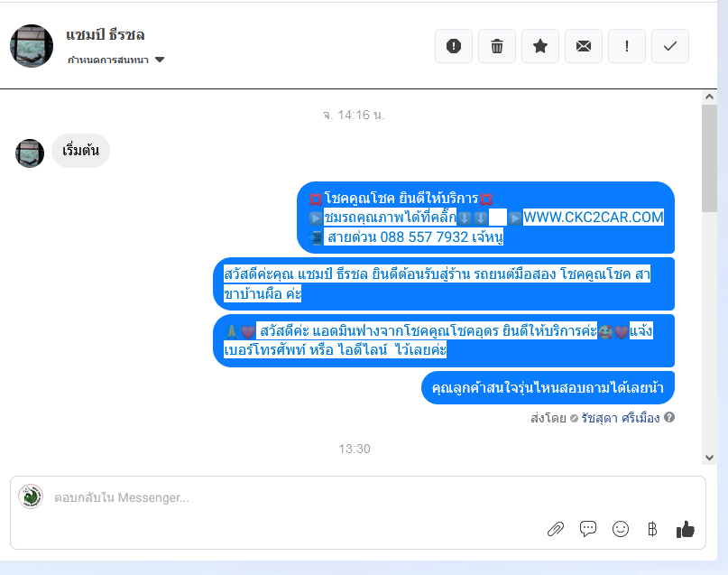The image size is (728, 575).
Task: Mark conversation as spam icon
Action: 454,46
